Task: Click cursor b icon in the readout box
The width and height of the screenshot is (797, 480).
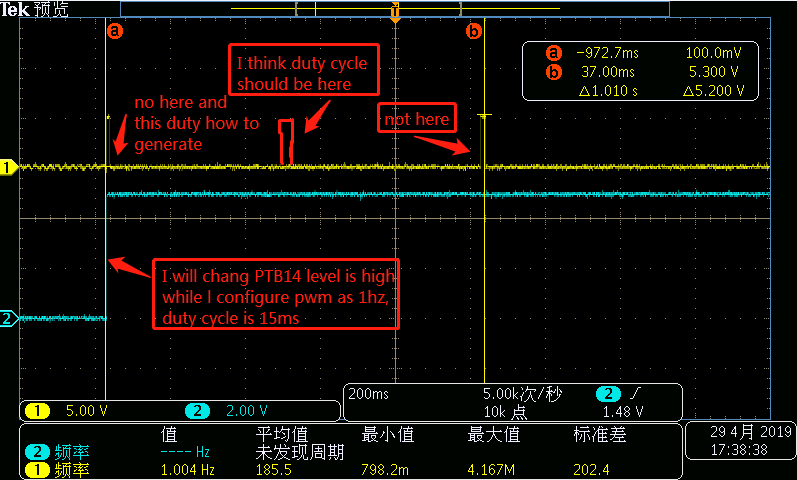Action: (x=554, y=72)
